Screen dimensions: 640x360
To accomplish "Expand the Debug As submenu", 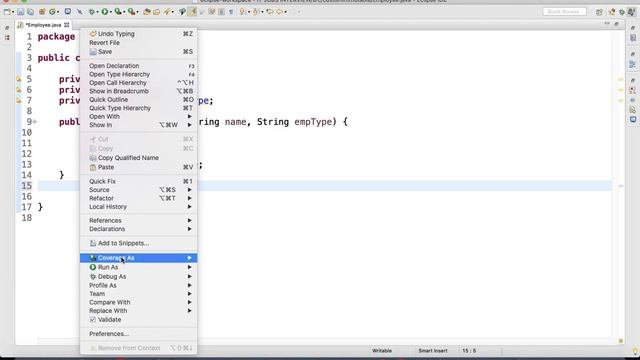I will pos(139,277).
